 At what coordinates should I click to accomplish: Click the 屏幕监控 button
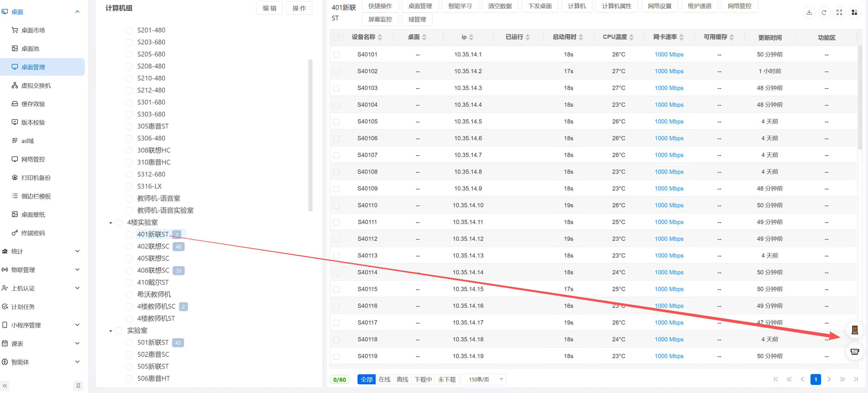(380, 20)
